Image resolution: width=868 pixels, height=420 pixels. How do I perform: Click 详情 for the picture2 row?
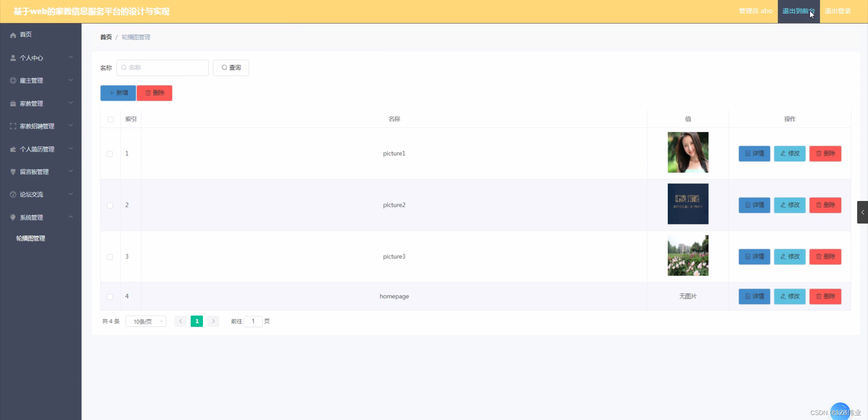pyautogui.click(x=754, y=205)
